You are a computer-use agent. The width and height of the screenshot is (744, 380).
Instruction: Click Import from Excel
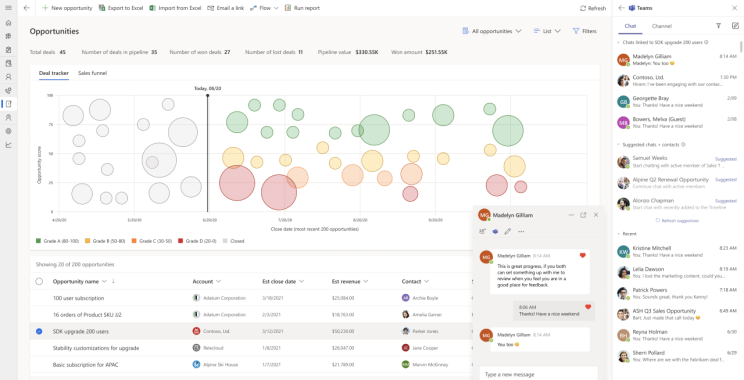click(175, 8)
